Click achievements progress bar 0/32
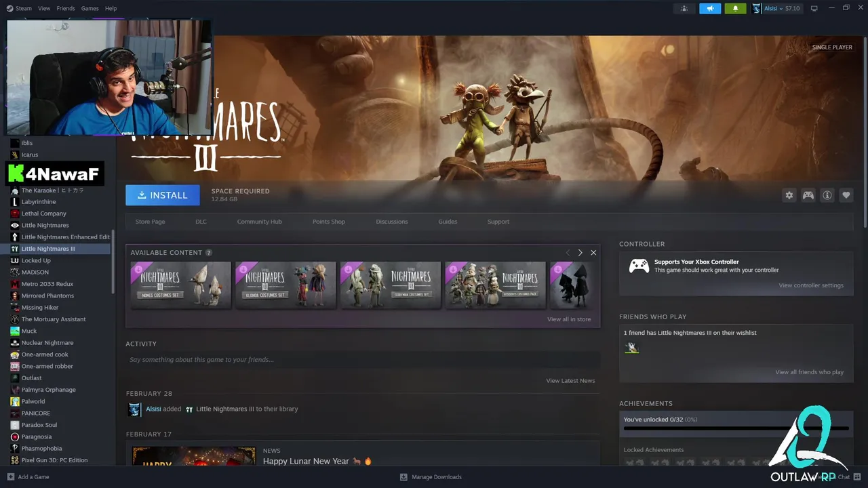This screenshot has height=488, width=868. click(x=736, y=428)
